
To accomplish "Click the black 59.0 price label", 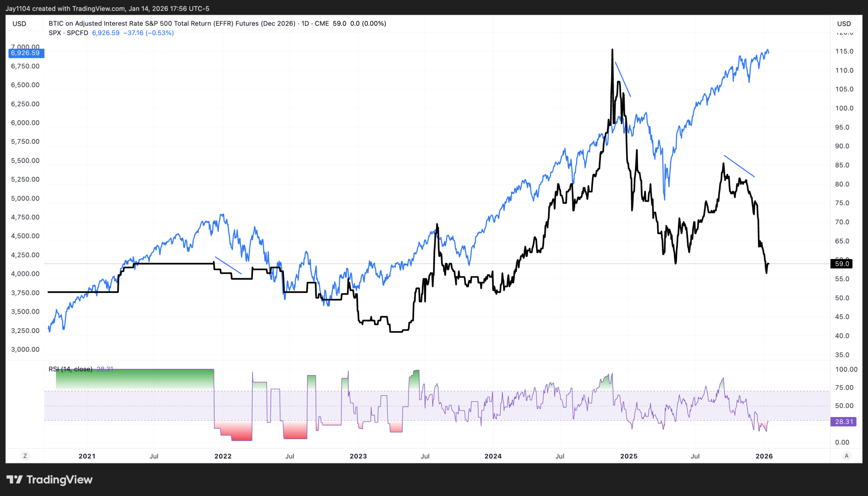I will point(842,264).
